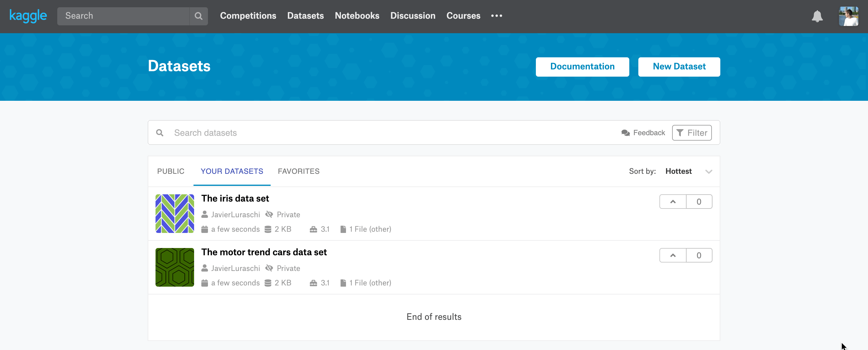Click the iris dataset chevron thumbnail
The image size is (868, 350).
pos(175,213)
